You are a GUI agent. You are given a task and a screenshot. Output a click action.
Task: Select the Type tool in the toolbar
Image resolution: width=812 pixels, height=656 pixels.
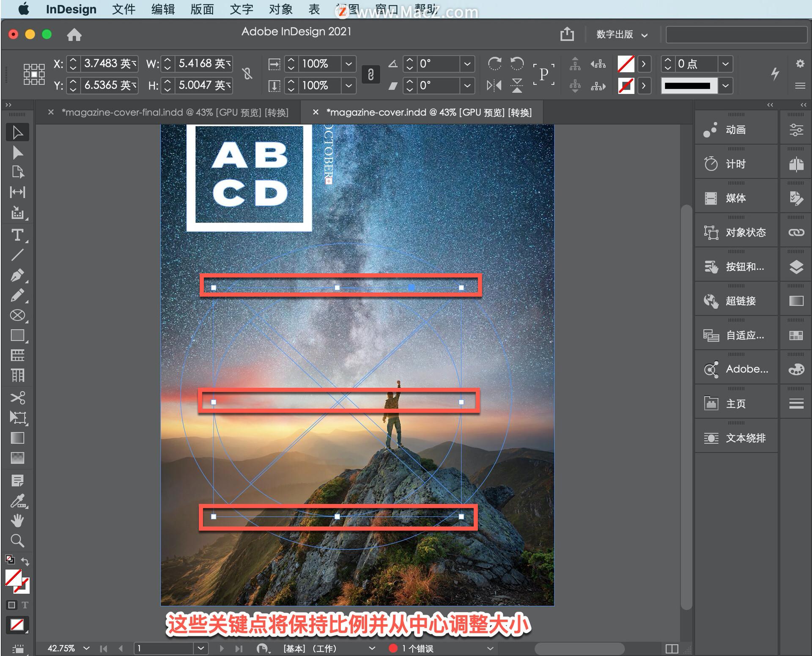(x=17, y=235)
